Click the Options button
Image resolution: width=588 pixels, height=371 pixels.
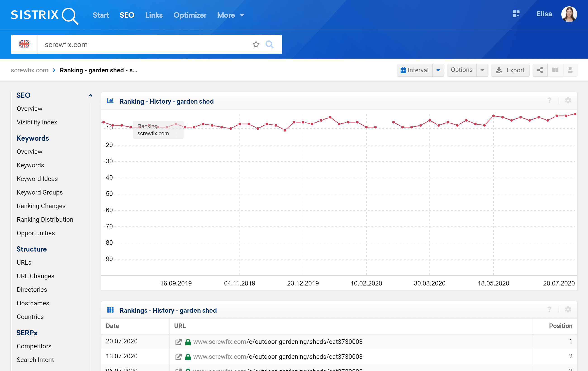tap(462, 70)
